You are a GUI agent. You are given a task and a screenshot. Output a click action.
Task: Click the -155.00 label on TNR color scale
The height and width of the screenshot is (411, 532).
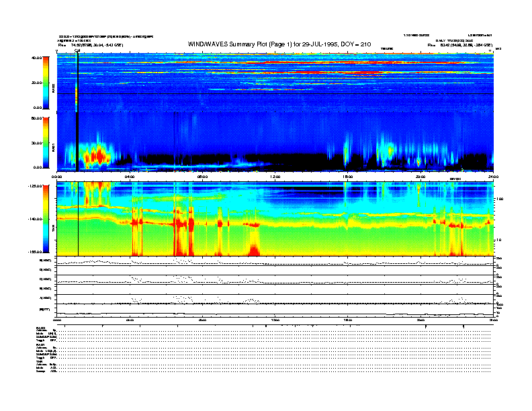click(x=35, y=252)
